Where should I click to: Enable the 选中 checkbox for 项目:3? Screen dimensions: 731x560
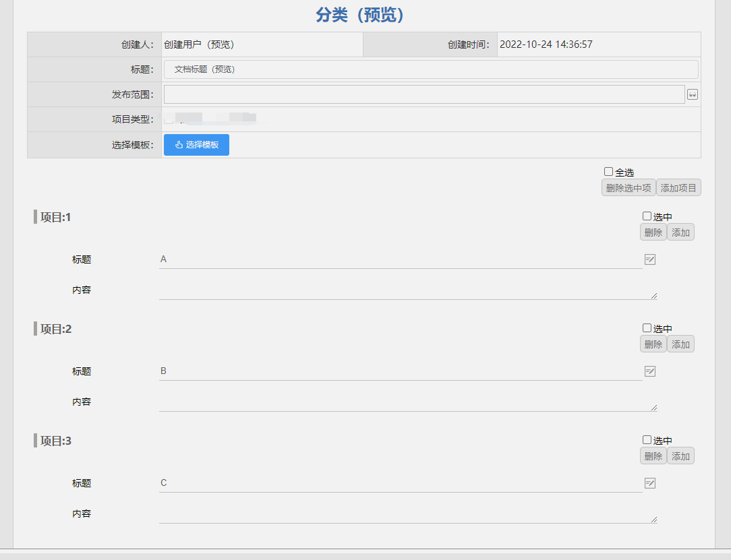[645, 439]
